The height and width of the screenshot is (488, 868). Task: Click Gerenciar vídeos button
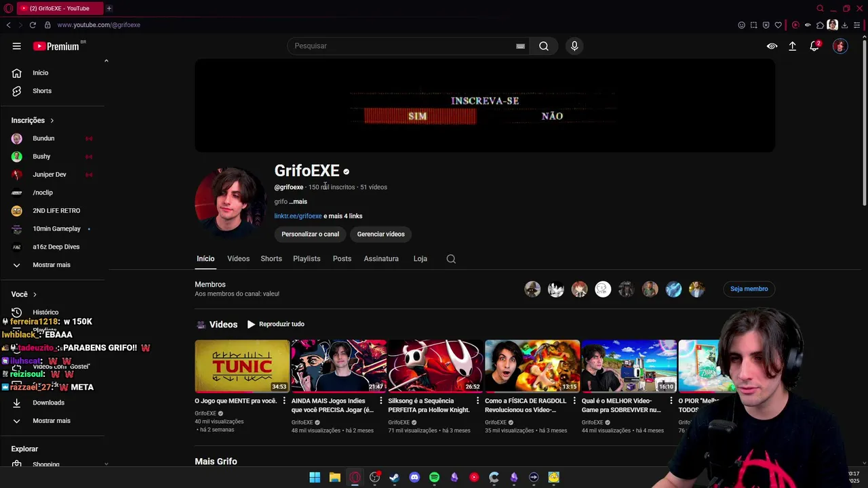(380, 235)
